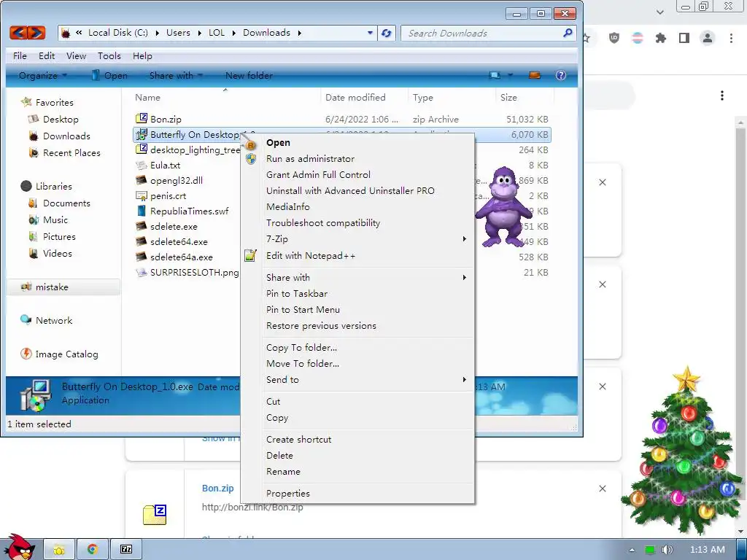Open uBlock Origin shield extension icon

point(614,38)
